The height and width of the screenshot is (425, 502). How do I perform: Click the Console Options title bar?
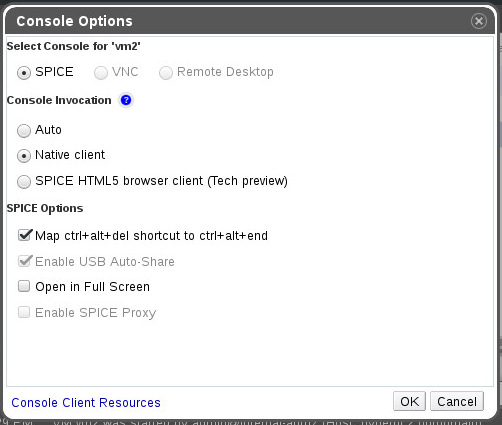tap(250, 21)
